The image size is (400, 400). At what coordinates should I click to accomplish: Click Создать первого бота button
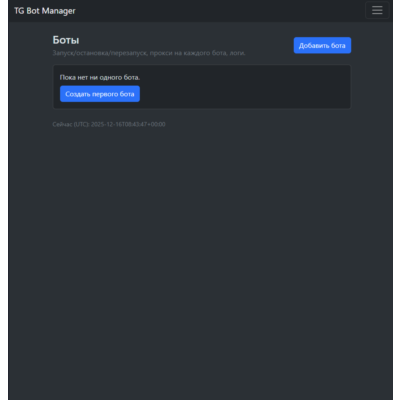click(x=100, y=94)
